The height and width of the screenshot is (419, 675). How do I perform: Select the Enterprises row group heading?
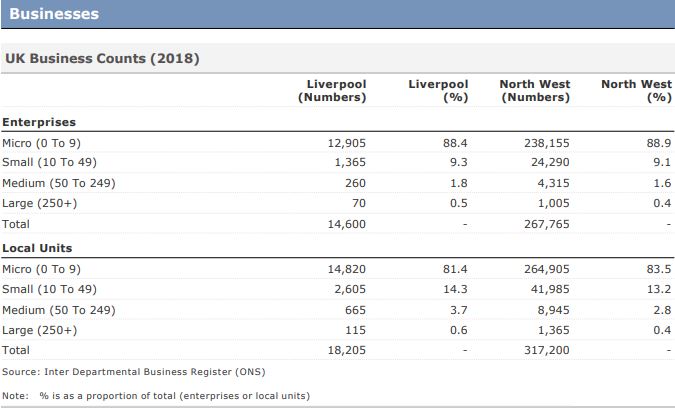(39, 122)
